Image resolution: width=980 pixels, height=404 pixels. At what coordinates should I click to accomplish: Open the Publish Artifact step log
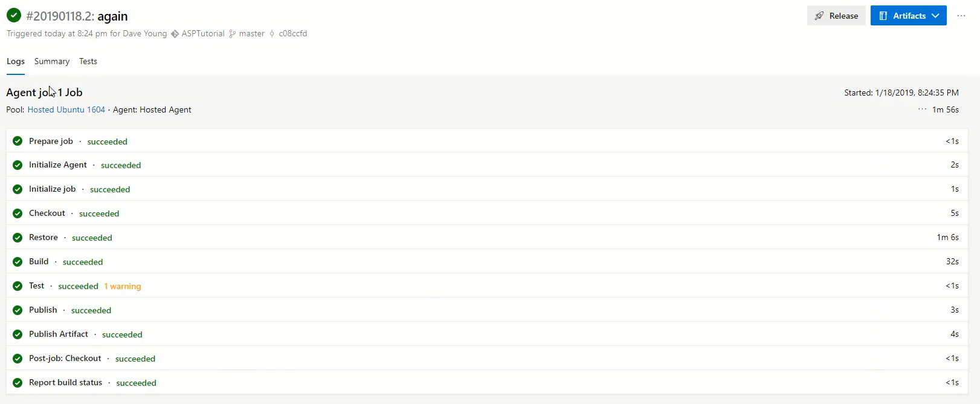(487, 334)
